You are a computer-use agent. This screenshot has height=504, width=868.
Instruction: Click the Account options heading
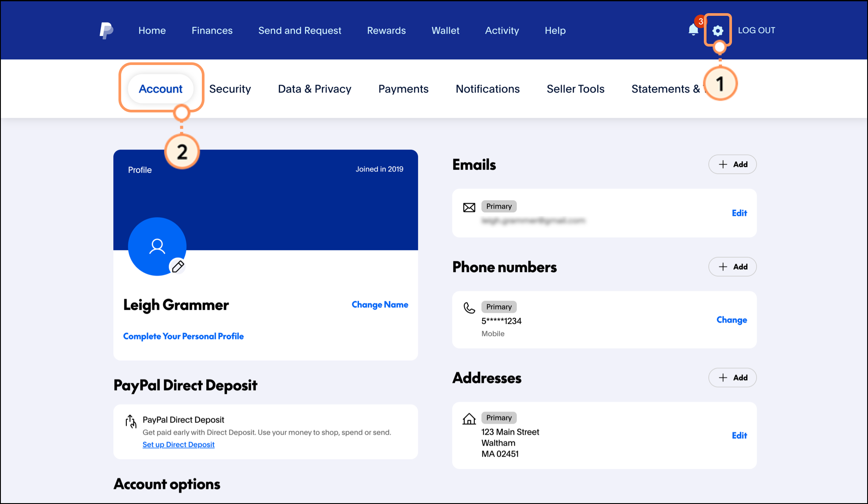tap(167, 484)
